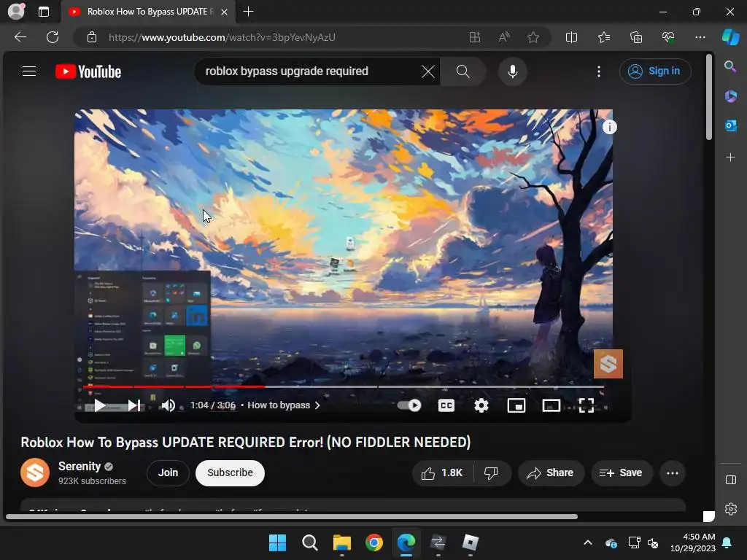
Task: Open the Edge Favorites list
Action: point(603,37)
